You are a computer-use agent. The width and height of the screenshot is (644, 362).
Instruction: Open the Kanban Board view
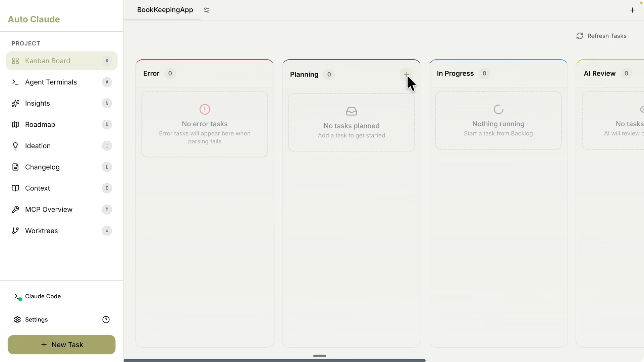coord(62,61)
